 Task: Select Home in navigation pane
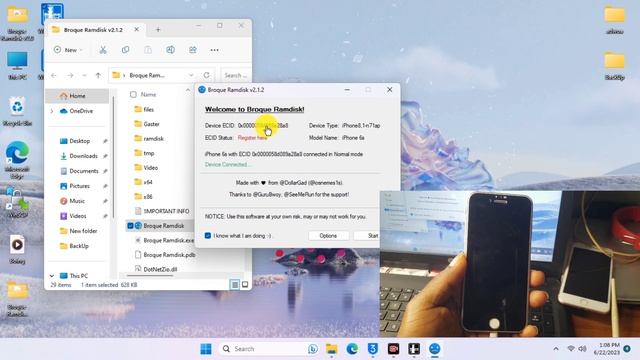[x=77, y=96]
